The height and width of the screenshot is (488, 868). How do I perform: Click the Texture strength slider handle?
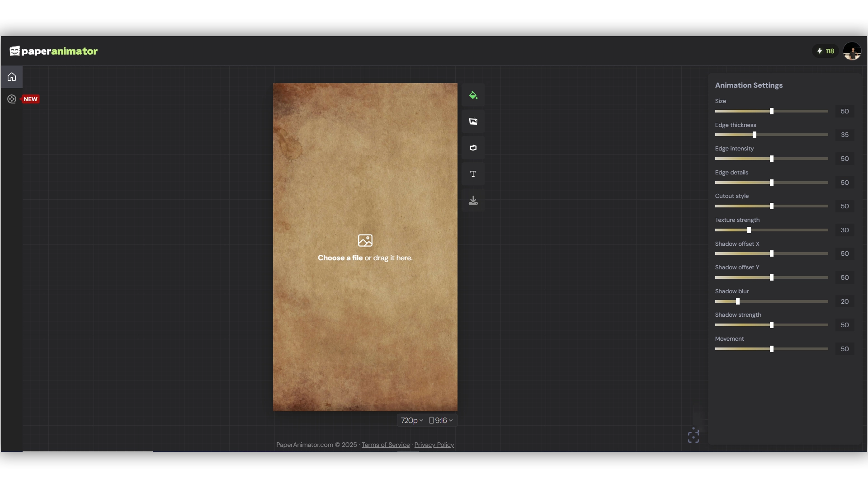click(749, 230)
